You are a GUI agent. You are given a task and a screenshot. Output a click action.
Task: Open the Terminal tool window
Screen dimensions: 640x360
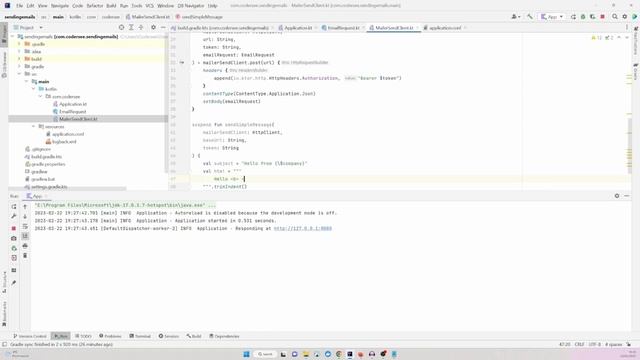click(x=140, y=336)
